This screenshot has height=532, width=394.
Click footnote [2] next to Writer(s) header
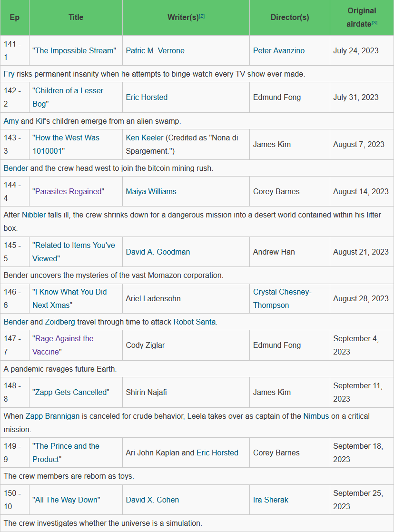[x=202, y=16]
